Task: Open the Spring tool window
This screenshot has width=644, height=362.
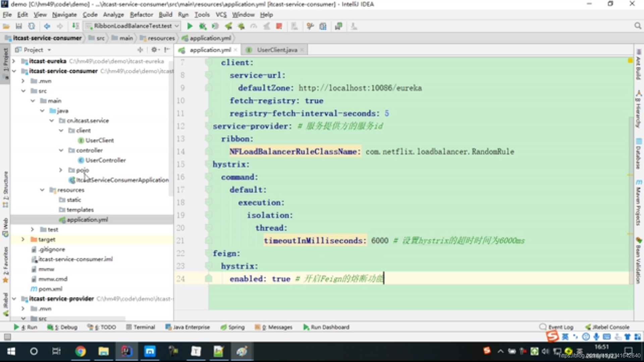Action: pyautogui.click(x=232, y=327)
